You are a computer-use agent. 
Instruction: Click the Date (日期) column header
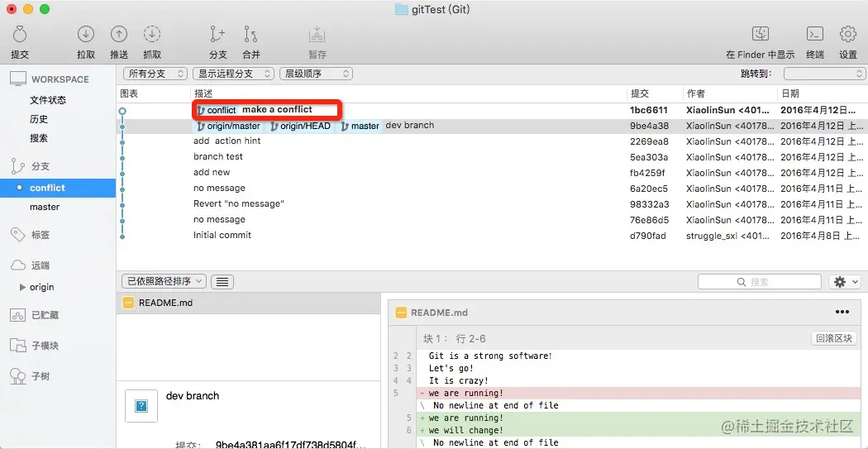[x=790, y=93]
